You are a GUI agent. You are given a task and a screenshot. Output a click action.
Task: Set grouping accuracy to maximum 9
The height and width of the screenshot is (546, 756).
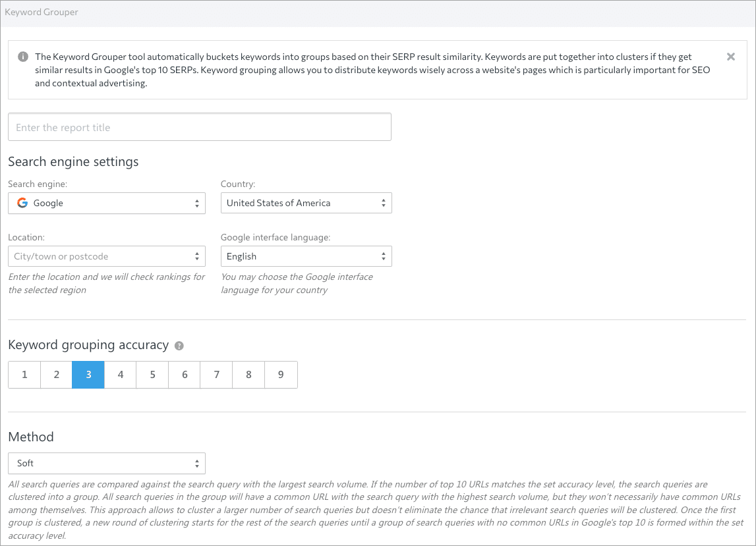click(281, 375)
